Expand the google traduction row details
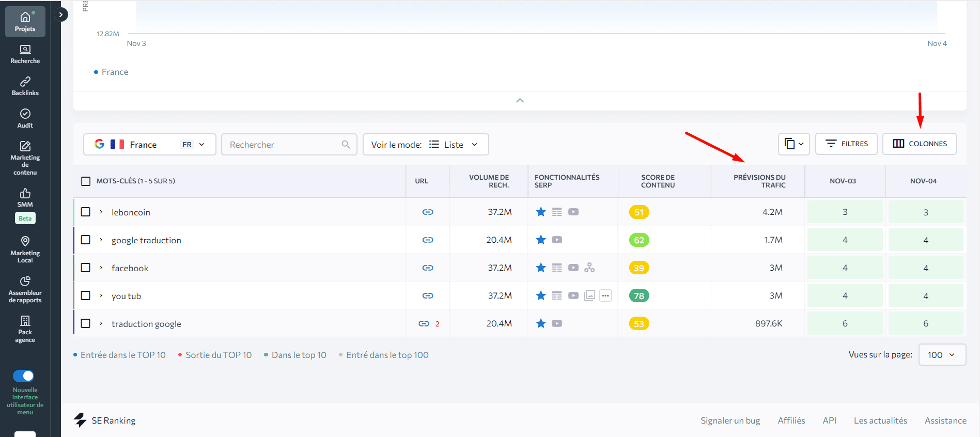This screenshot has width=980, height=437. pos(101,240)
